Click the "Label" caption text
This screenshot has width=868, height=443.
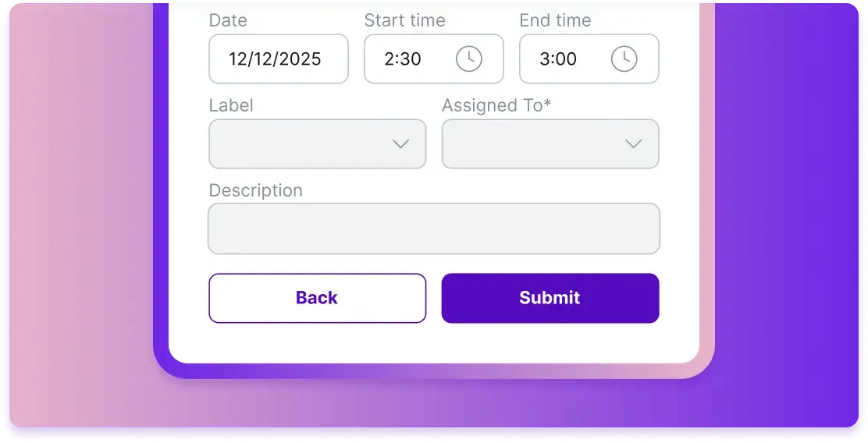click(231, 105)
